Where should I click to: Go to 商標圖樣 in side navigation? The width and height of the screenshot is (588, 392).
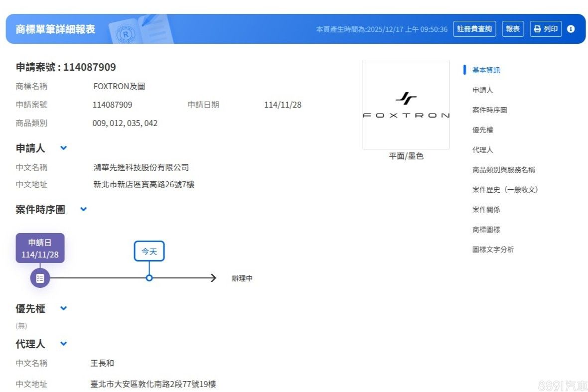(x=486, y=230)
